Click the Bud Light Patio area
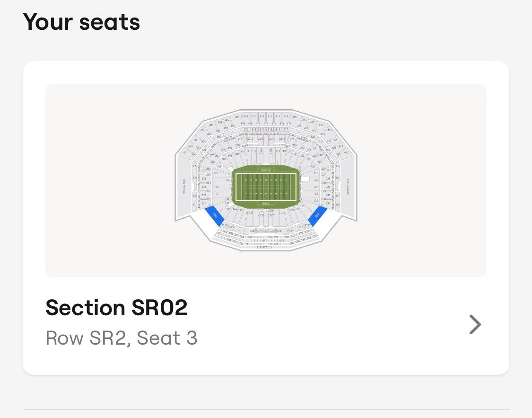This screenshot has width=532, height=418. (347, 187)
